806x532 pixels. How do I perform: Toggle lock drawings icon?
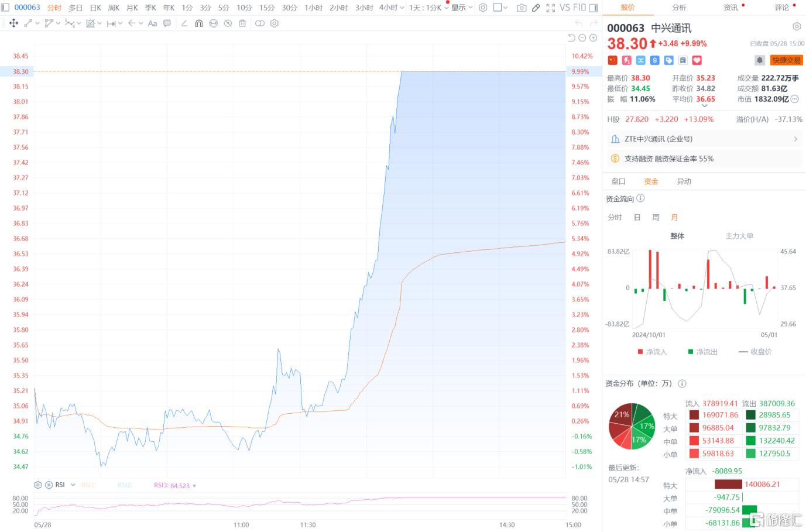(214, 23)
